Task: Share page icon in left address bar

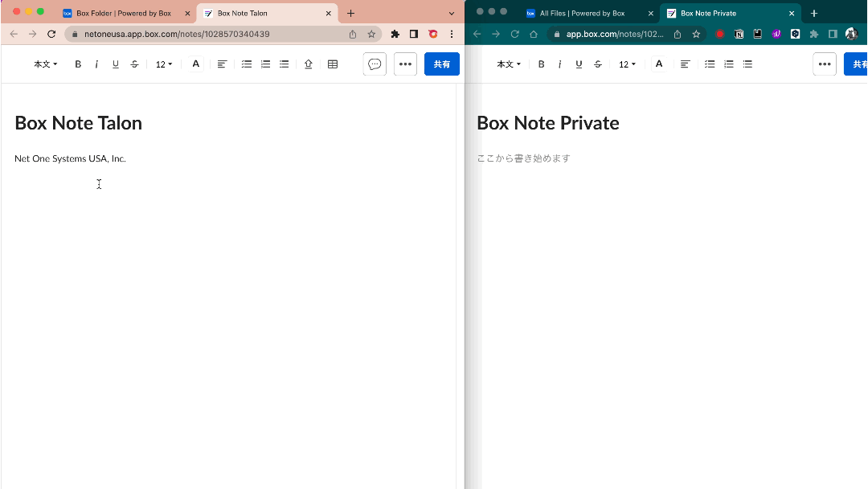Action: pyautogui.click(x=353, y=35)
